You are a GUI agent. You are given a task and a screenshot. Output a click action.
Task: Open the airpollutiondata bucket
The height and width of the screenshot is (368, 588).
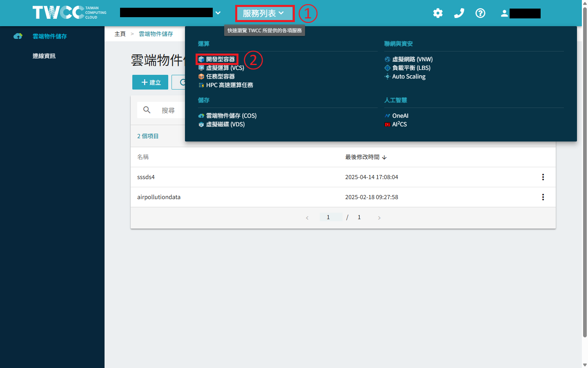(x=159, y=197)
